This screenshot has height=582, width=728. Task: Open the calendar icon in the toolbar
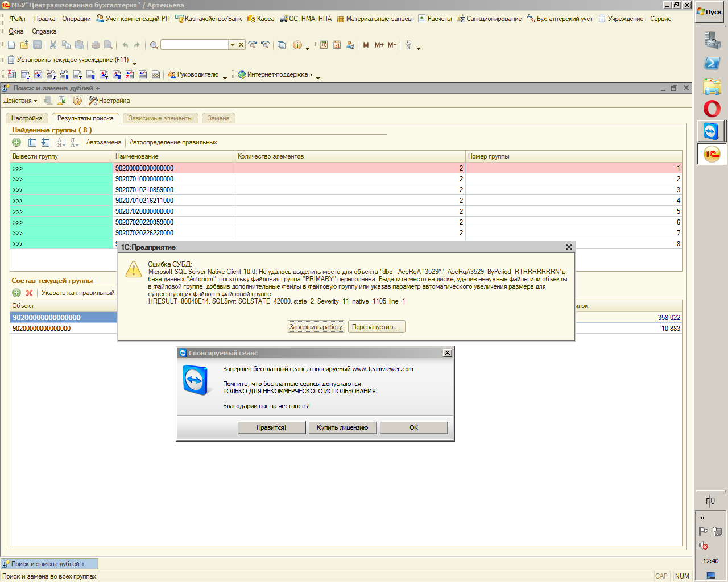[x=337, y=45]
